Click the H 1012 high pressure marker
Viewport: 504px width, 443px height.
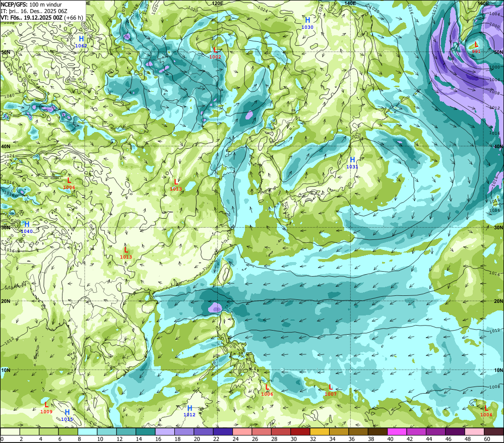tap(190, 411)
